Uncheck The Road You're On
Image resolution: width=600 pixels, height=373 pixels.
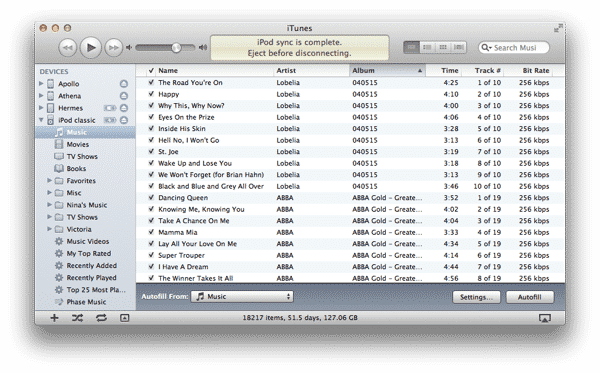151,82
